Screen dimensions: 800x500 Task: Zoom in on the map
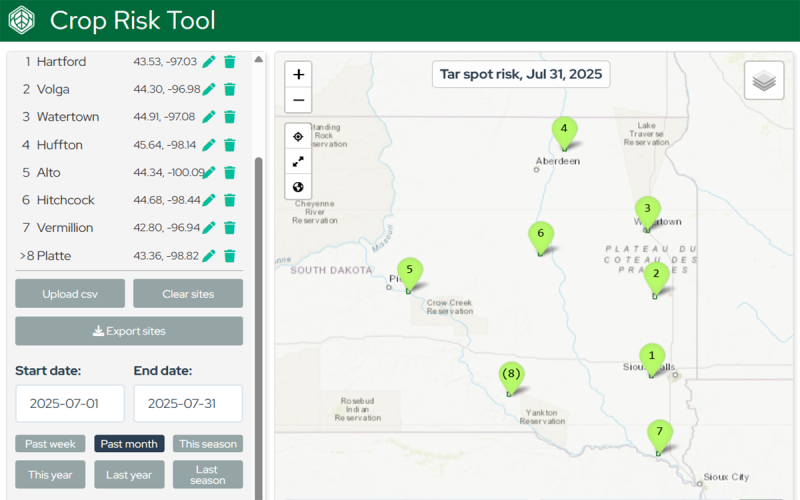point(298,75)
